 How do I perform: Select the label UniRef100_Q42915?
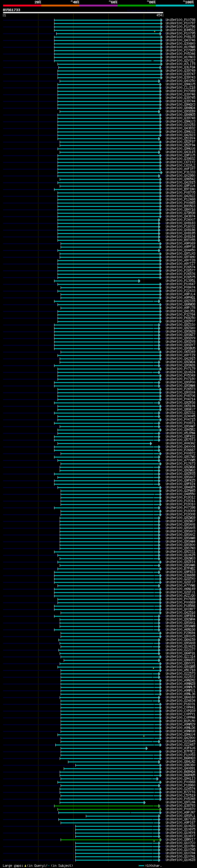point(180,358)
